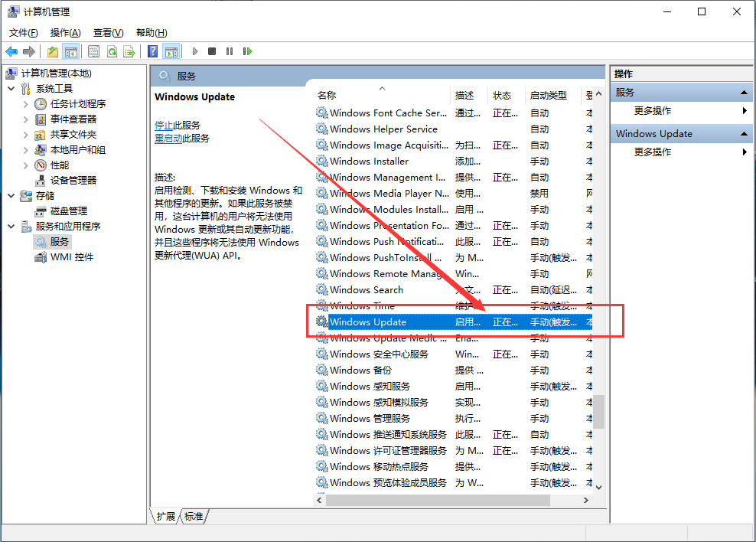Expand the 共享文件夹 branch chevron
The width and height of the screenshot is (756, 542).
26,135
